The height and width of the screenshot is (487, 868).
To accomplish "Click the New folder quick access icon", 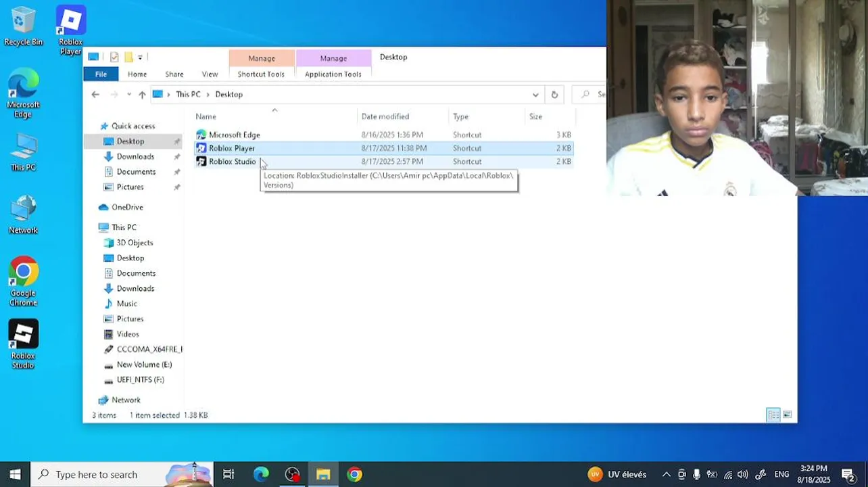I will tap(128, 57).
